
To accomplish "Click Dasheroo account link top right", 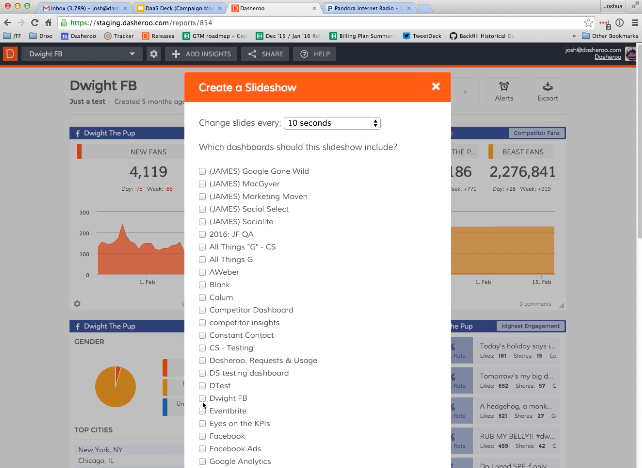I will click(608, 57).
